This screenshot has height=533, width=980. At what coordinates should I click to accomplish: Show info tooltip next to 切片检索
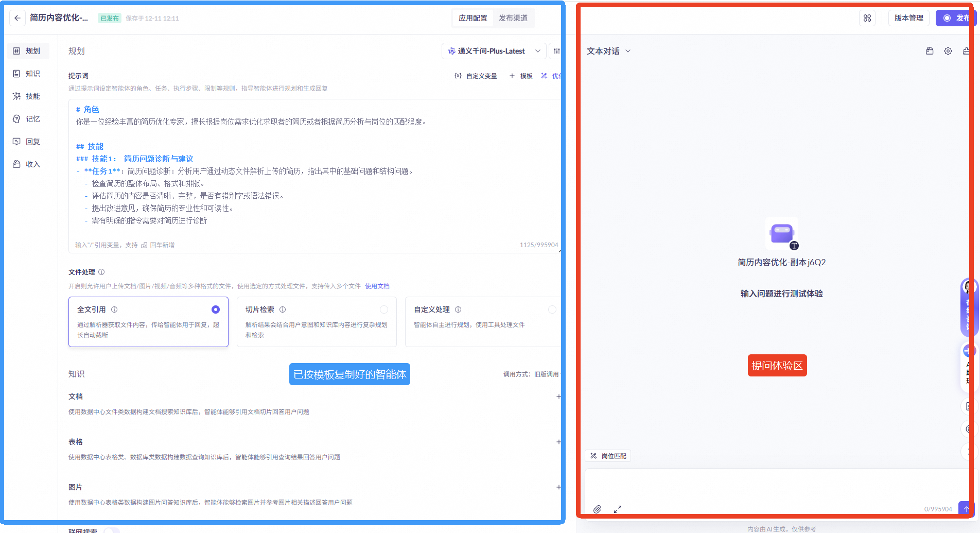pyautogui.click(x=283, y=310)
